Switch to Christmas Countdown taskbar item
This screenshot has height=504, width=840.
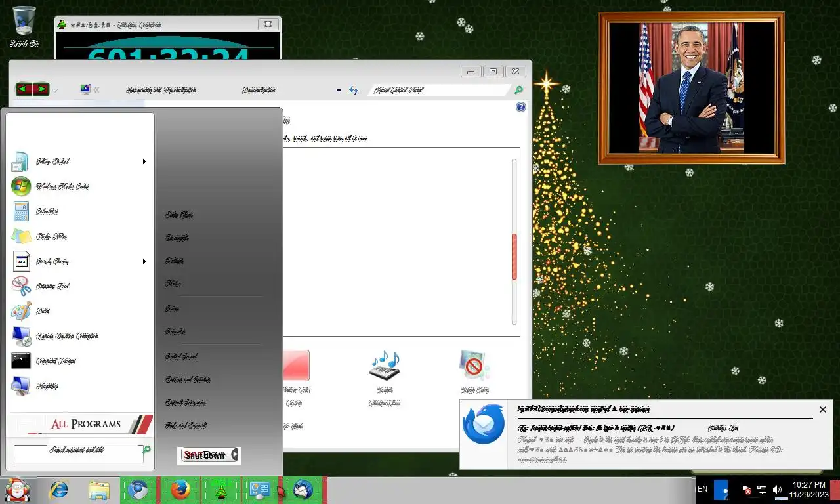click(x=222, y=490)
